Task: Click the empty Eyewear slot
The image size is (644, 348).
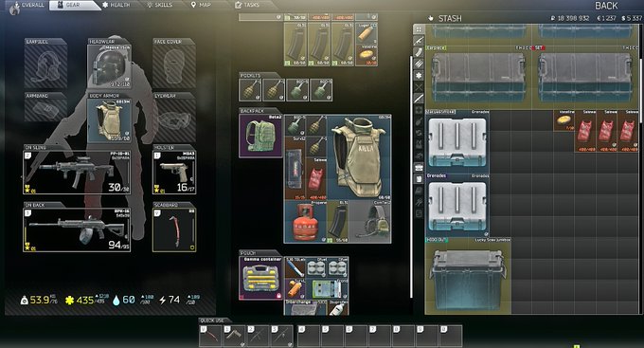Action: [x=174, y=120]
